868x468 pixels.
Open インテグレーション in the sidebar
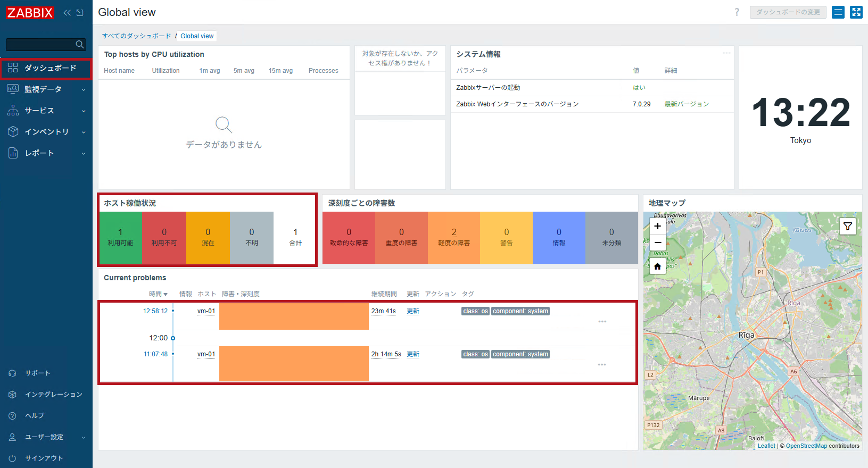click(x=46, y=395)
